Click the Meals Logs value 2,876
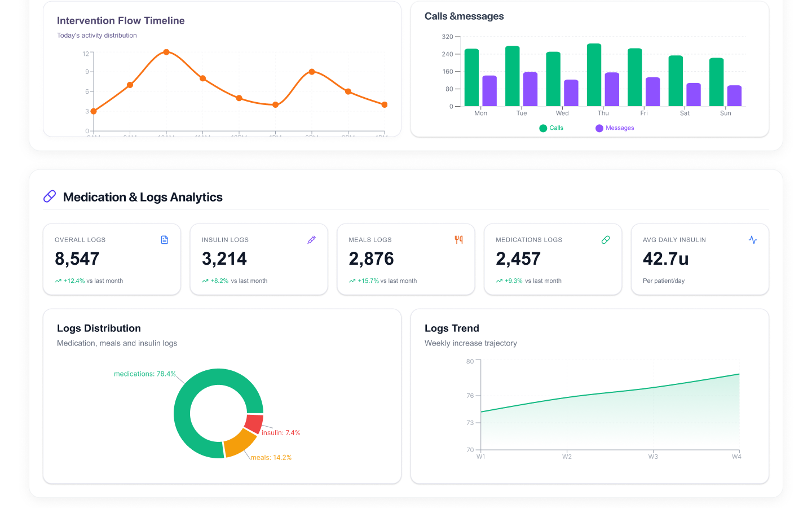The image size is (812, 508). click(371, 259)
